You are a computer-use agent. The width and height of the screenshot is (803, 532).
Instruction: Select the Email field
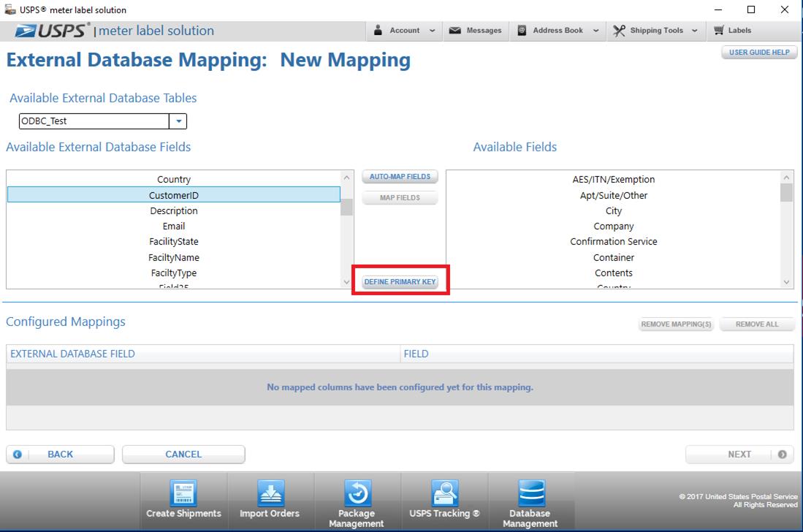[174, 226]
